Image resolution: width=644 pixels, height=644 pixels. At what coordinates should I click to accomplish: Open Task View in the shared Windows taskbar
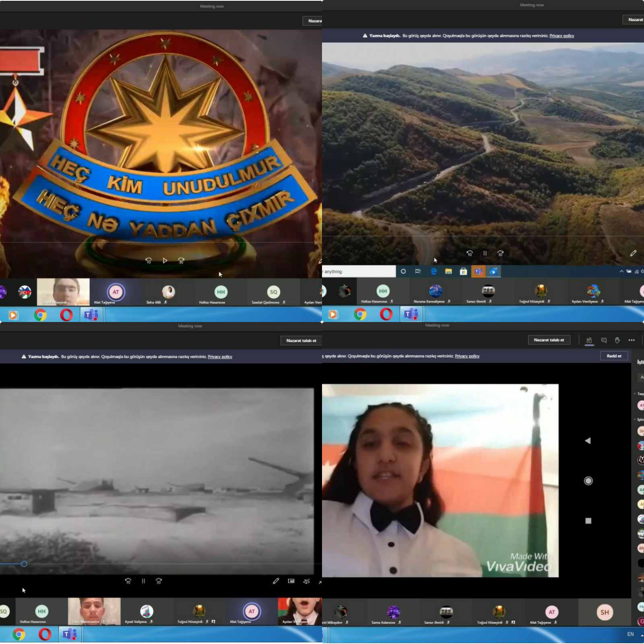pos(418,271)
